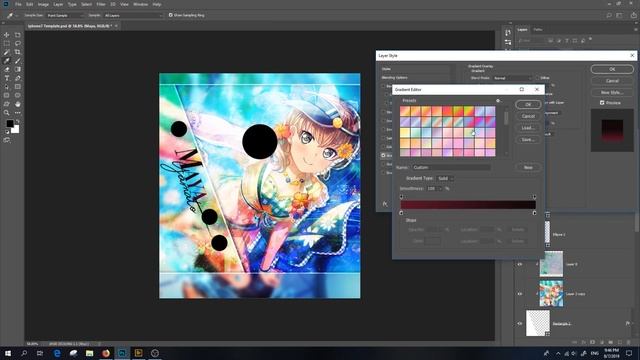Select the Artboard tool
Screen dimensions: 640x360
point(18,35)
